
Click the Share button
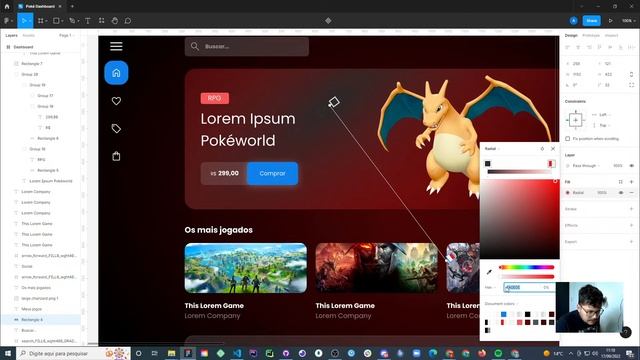coord(591,20)
